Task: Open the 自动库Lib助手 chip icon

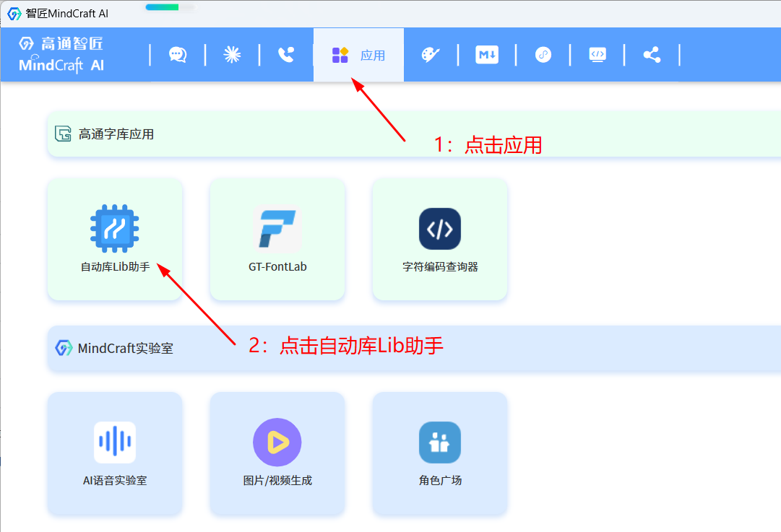Action: [x=115, y=228]
